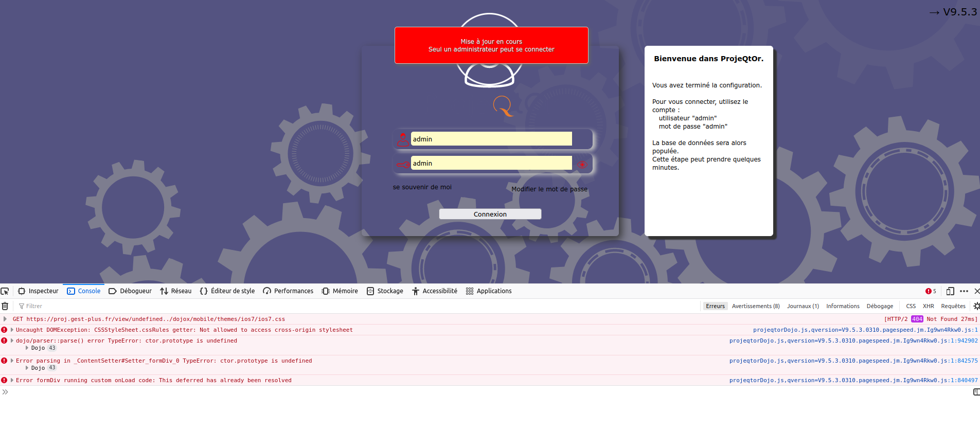Click the responsive design mode icon

click(950, 291)
